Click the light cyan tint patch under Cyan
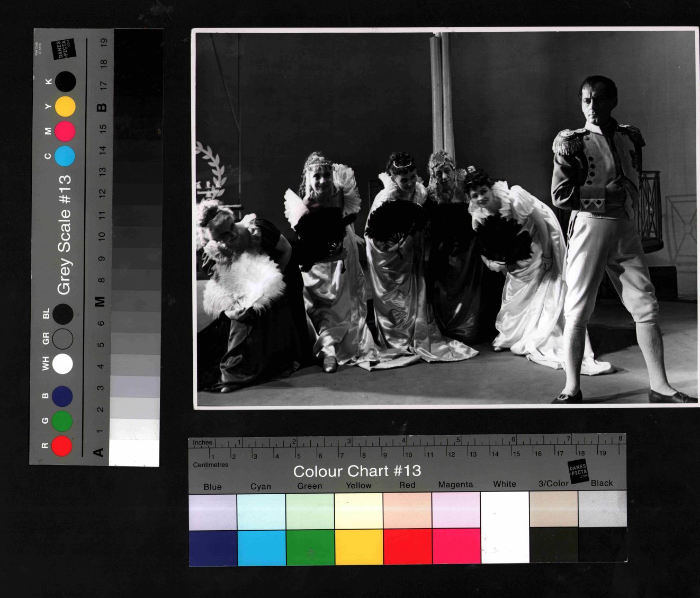Screen dimensions: 700x598 click(x=261, y=511)
